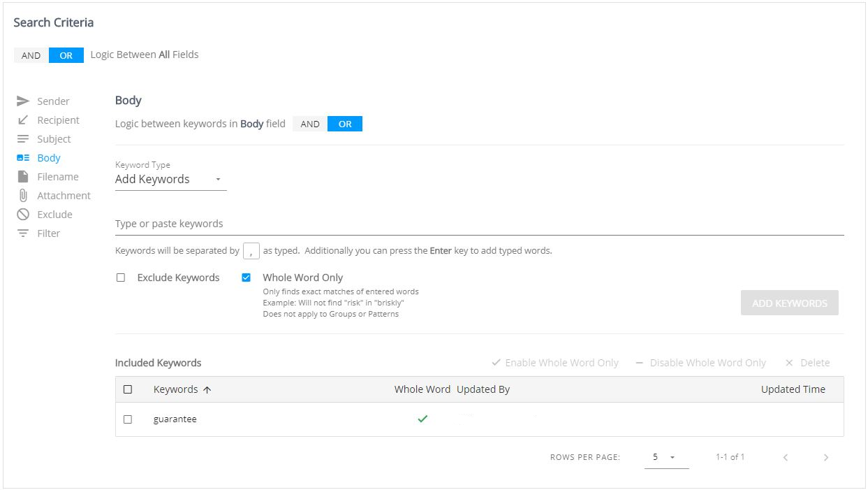Screen dimensions: 868x490
Task: Click the Exclude circle-slash icon
Action: tap(23, 215)
